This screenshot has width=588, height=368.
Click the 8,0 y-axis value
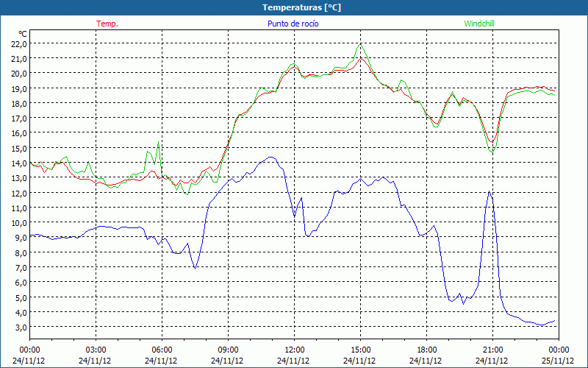click(21, 252)
